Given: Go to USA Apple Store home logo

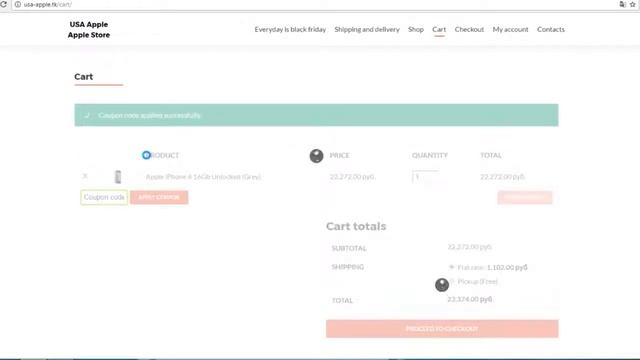Looking at the screenshot, I should pos(89,29).
